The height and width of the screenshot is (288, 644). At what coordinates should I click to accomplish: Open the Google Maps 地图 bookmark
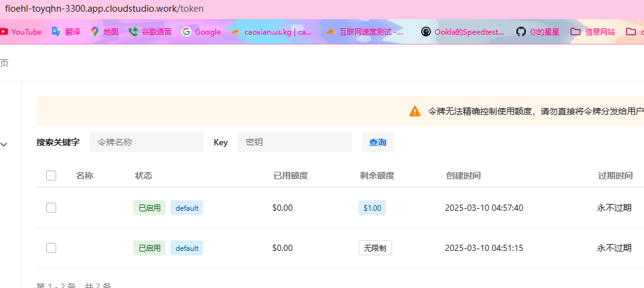104,32
